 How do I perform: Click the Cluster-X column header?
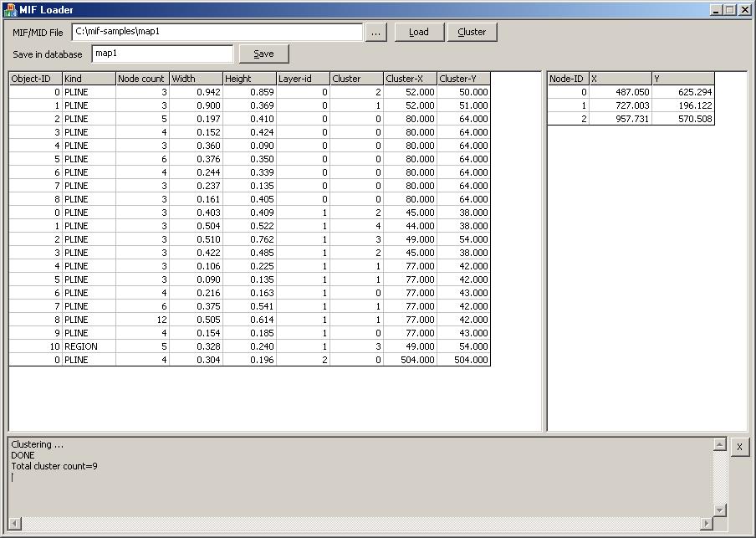point(410,79)
